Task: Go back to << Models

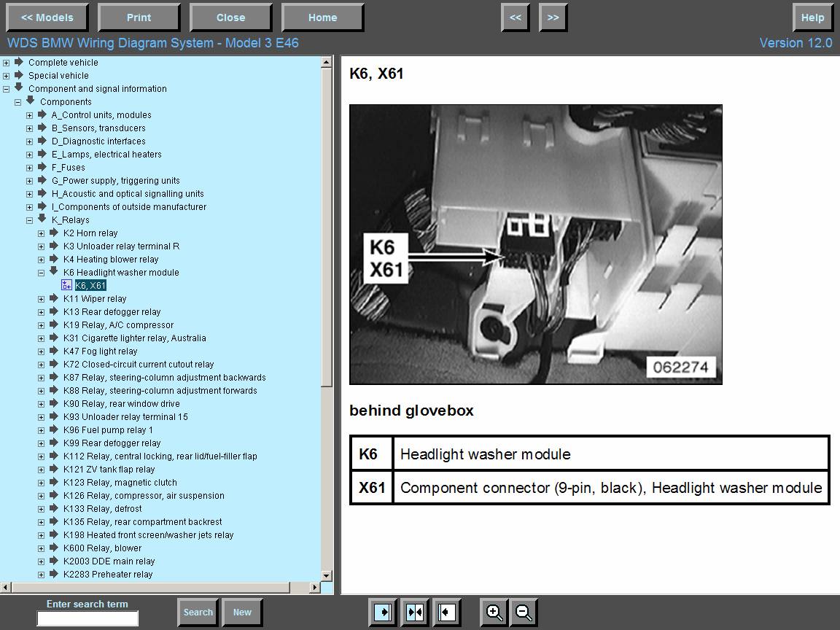Action: (47, 17)
